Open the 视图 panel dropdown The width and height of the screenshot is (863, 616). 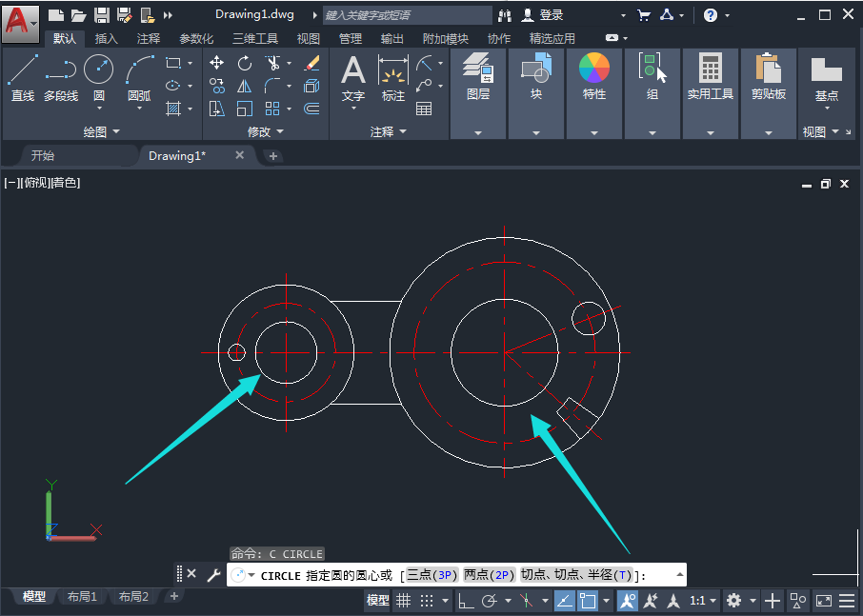click(821, 132)
